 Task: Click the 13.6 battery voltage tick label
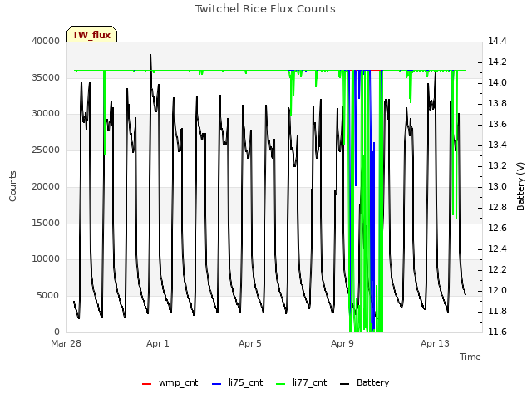pos(497,124)
